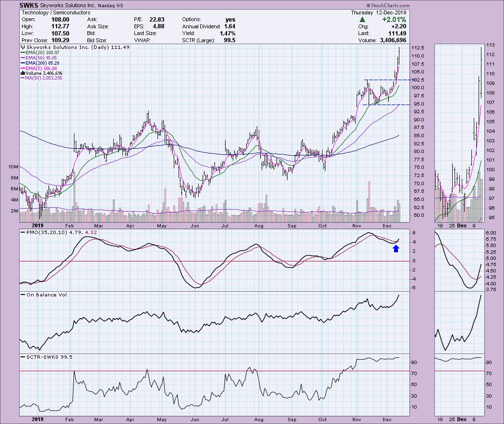Screen dimensions: 504x424
Task: Click the On Balance Vol panel label
Action: tap(47, 294)
